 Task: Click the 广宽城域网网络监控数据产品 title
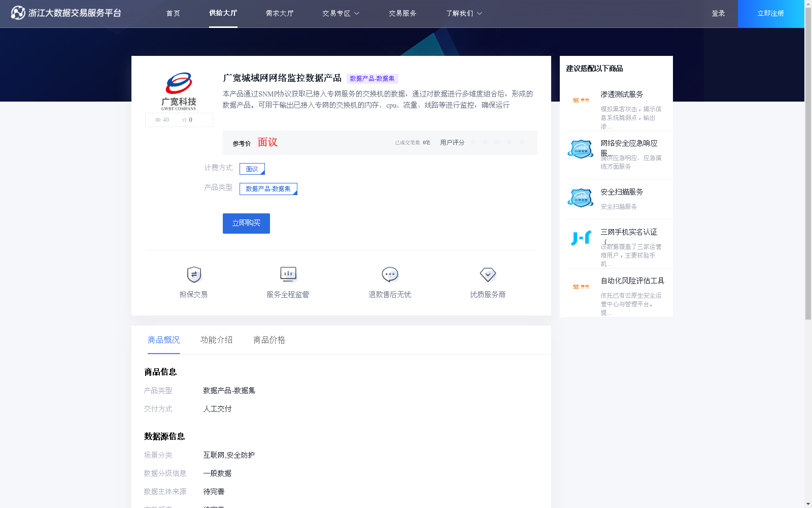click(282, 78)
